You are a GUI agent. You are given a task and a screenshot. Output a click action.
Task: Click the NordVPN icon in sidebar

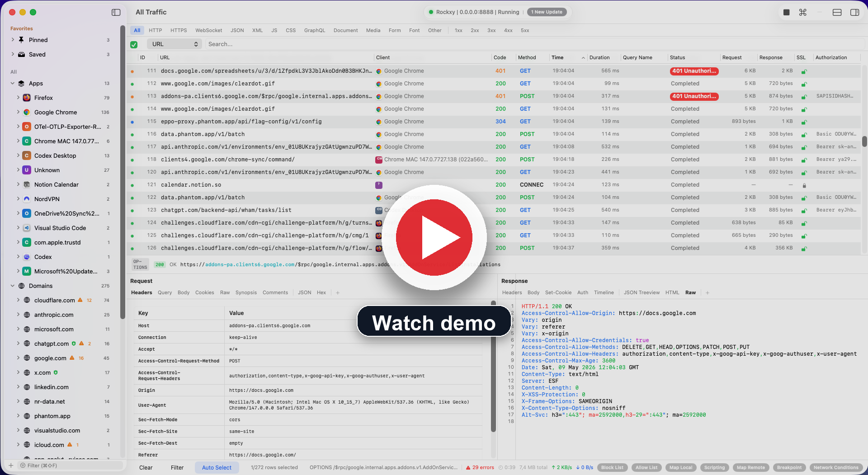click(27, 199)
